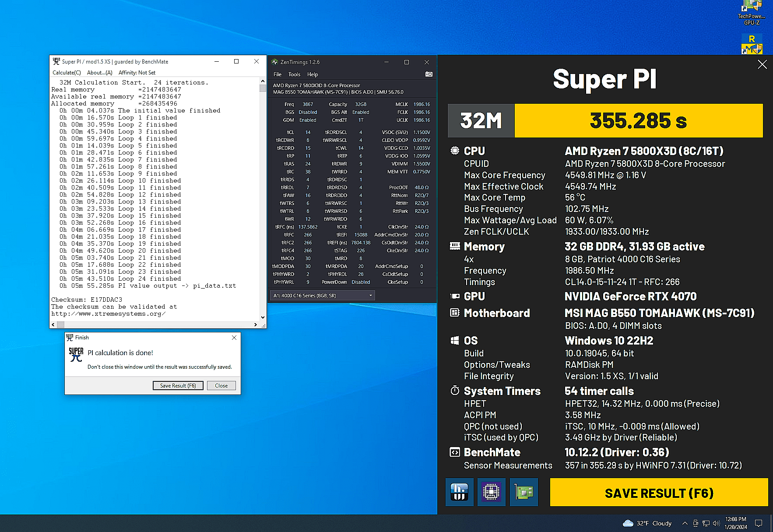Click the 32M label box
Viewport: 773px width, 532px height.
click(481, 120)
